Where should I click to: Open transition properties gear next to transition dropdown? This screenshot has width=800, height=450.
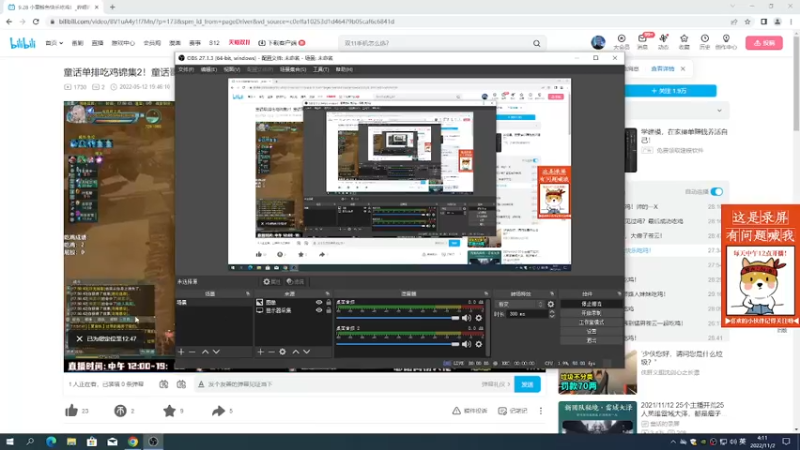click(551, 304)
